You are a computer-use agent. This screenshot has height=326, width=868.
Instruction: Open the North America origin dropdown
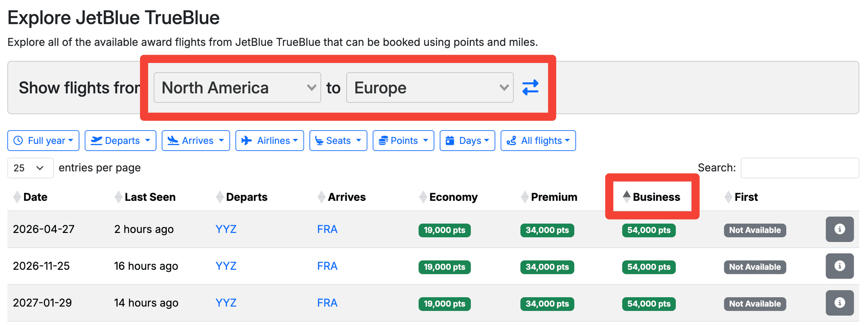[237, 88]
